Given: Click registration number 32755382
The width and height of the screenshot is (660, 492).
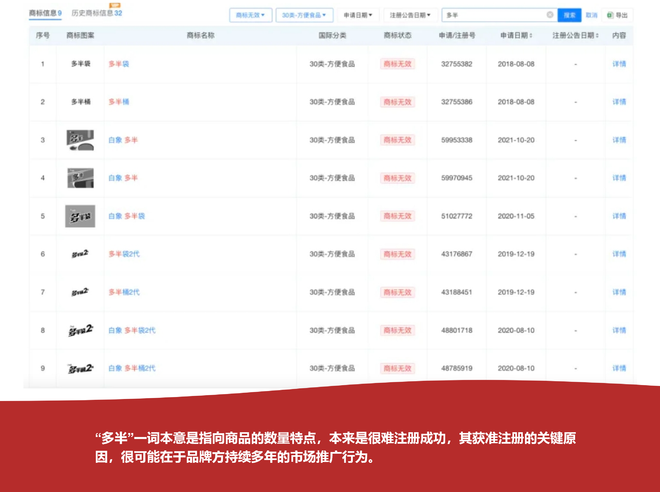Looking at the screenshot, I should [457, 64].
